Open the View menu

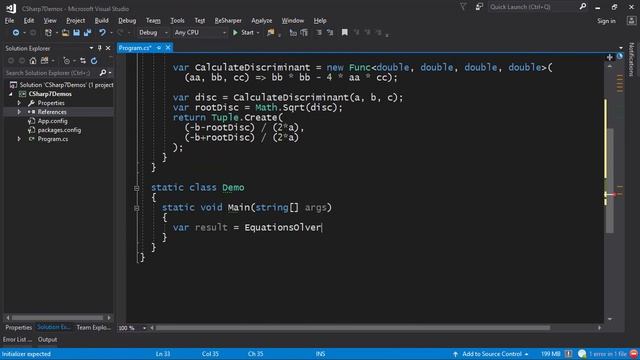pyautogui.click(x=50, y=20)
